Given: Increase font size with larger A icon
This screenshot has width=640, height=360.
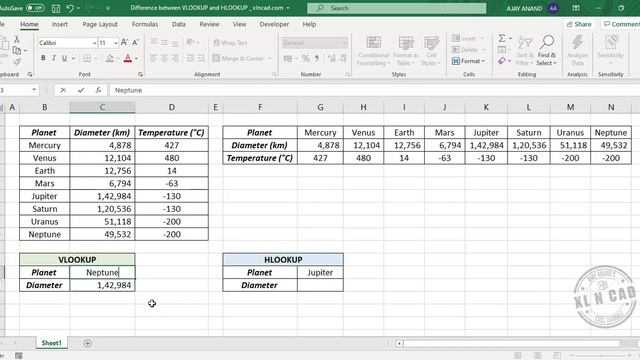Looking at the screenshot, I should pyautogui.click(x=124, y=42).
